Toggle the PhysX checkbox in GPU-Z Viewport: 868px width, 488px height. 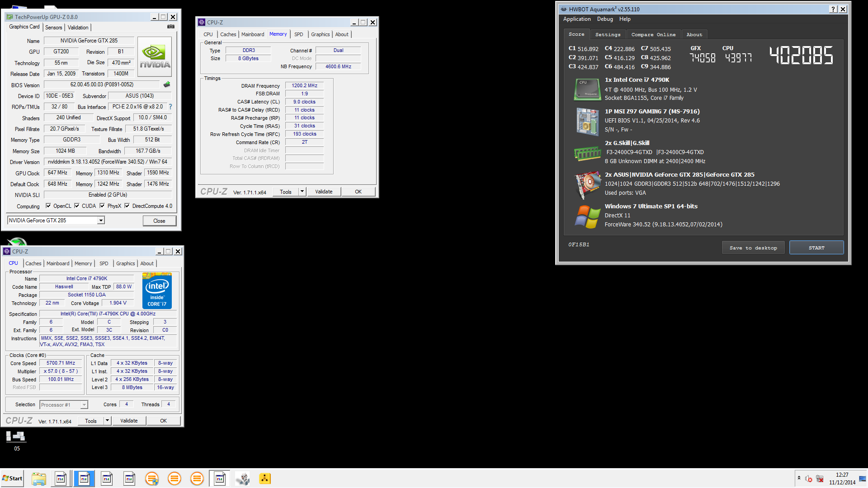pos(102,206)
